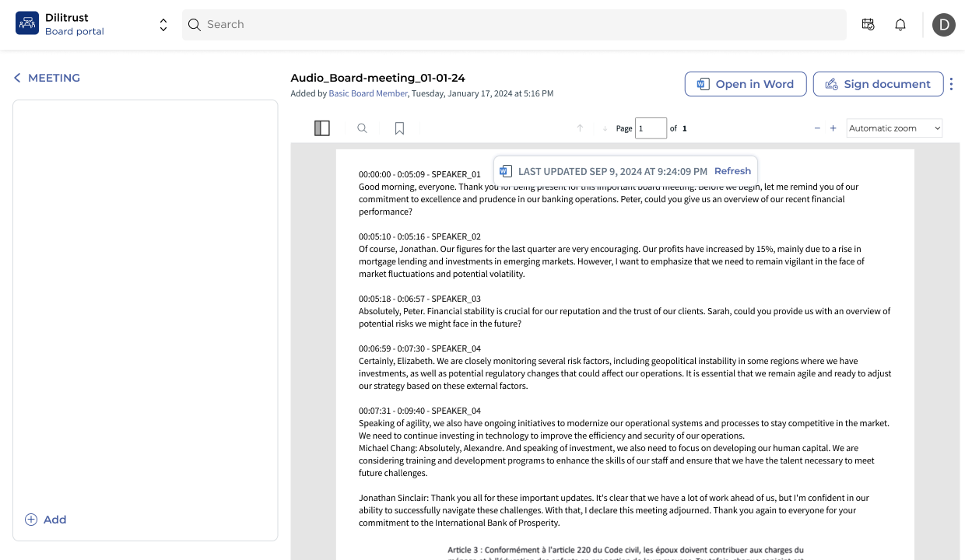Open find-in-document search tool

point(362,128)
